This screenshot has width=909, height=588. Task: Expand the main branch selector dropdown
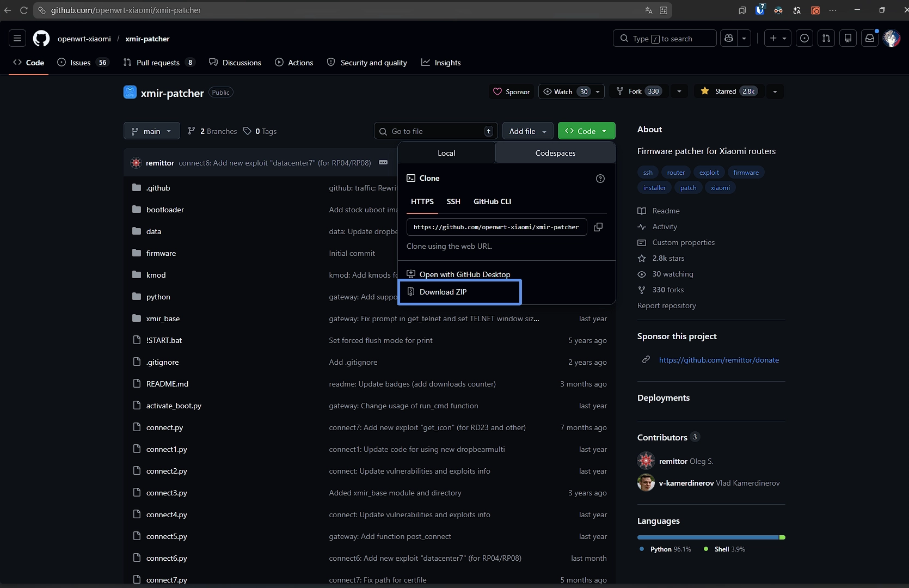tap(151, 131)
